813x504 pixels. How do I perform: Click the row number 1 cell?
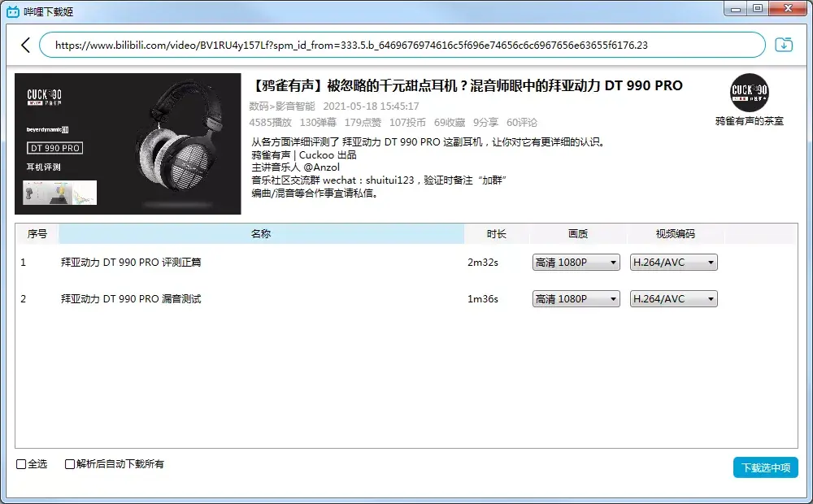tap(23, 263)
